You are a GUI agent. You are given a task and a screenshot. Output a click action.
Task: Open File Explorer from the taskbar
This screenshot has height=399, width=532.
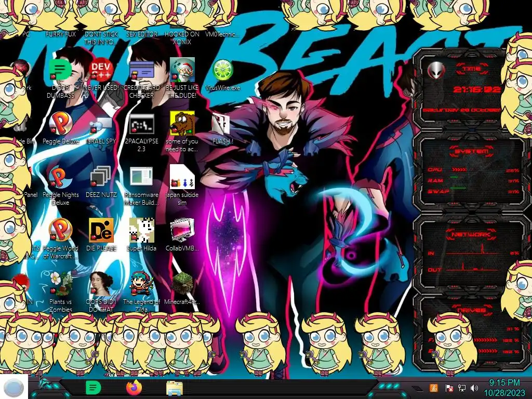175,388
